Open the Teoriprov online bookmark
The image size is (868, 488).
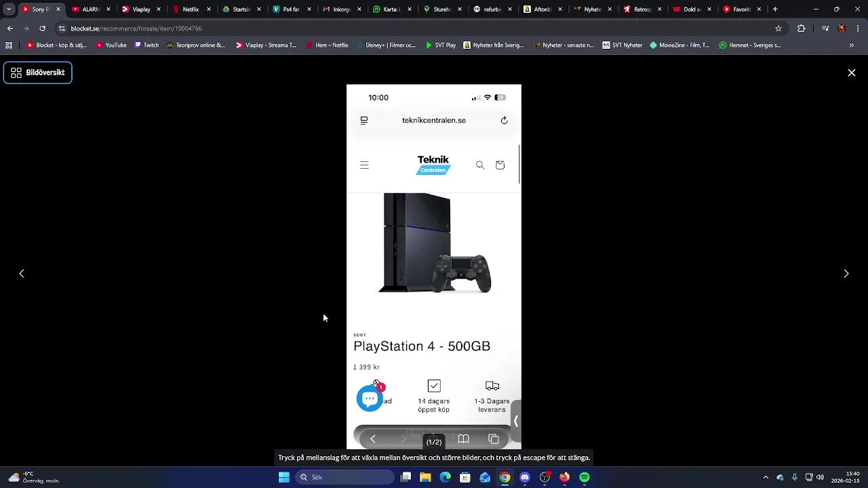point(196,45)
